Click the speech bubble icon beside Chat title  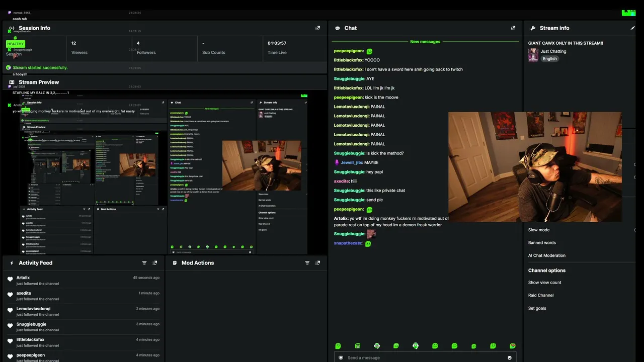pyautogui.click(x=338, y=28)
